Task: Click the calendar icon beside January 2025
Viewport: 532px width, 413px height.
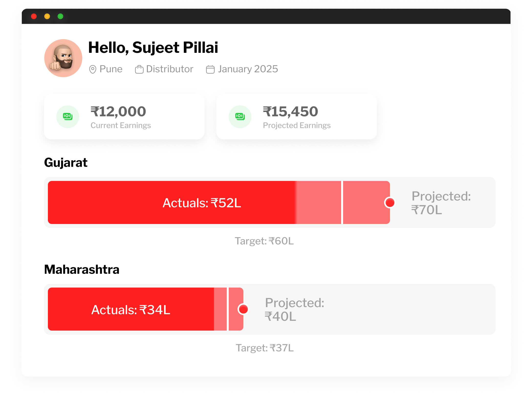Action: tap(210, 69)
